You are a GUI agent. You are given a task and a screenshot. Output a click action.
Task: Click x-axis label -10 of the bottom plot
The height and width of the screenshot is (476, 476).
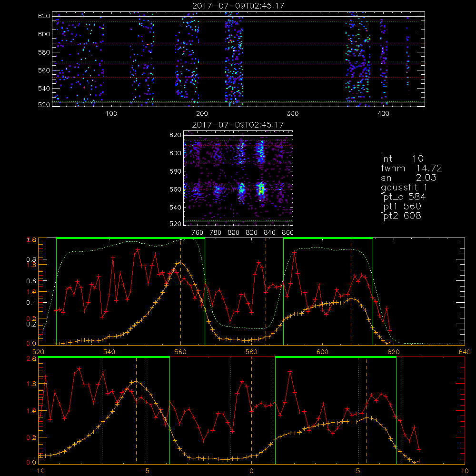point(38,471)
